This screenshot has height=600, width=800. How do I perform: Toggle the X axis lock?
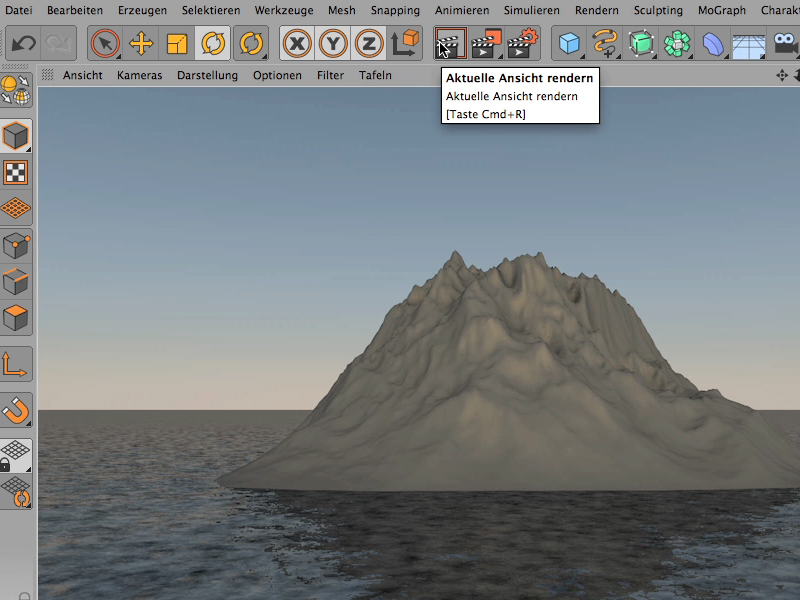tap(297, 43)
